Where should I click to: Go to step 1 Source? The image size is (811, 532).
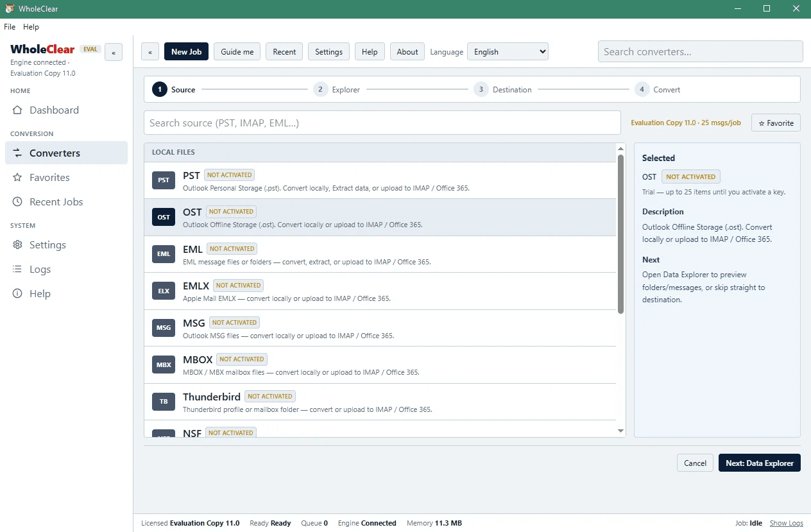tap(174, 90)
